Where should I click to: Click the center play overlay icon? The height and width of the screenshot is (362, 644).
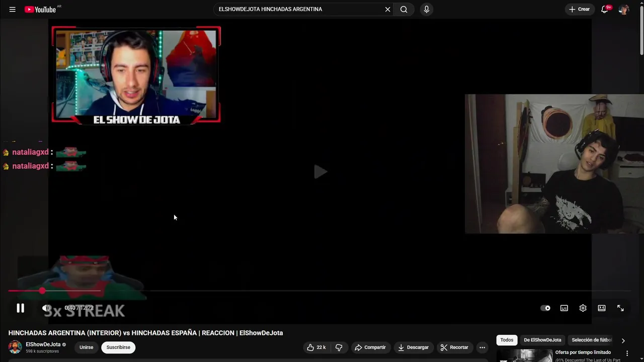[x=320, y=172]
